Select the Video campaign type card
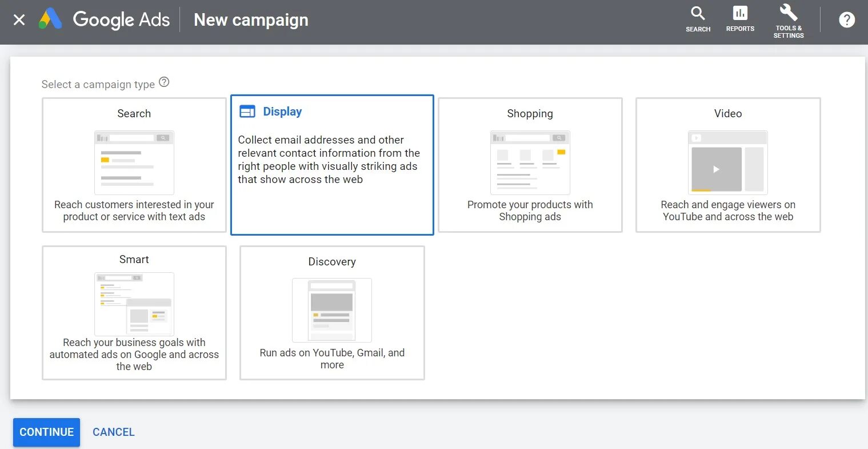This screenshot has height=449, width=868. pos(728,165)
